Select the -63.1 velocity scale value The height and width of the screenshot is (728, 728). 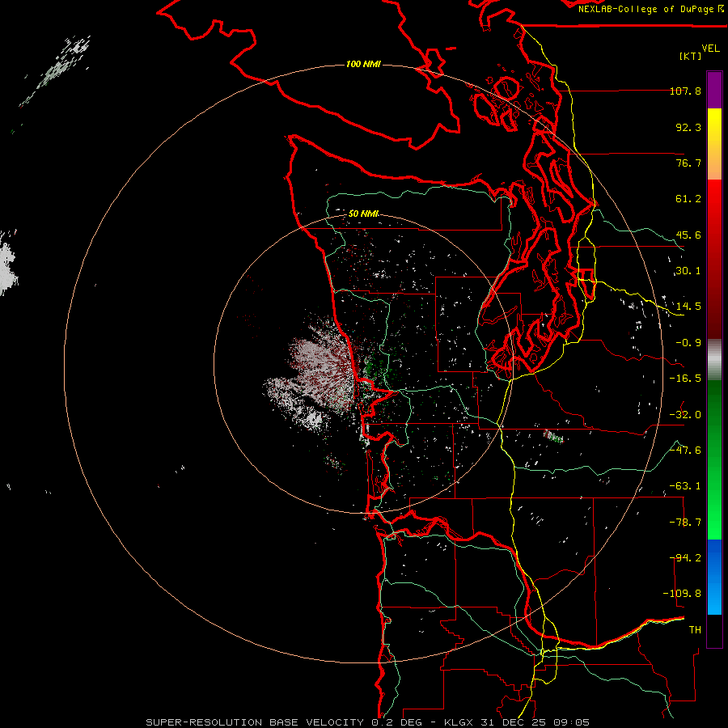click(x=685, y=486)
